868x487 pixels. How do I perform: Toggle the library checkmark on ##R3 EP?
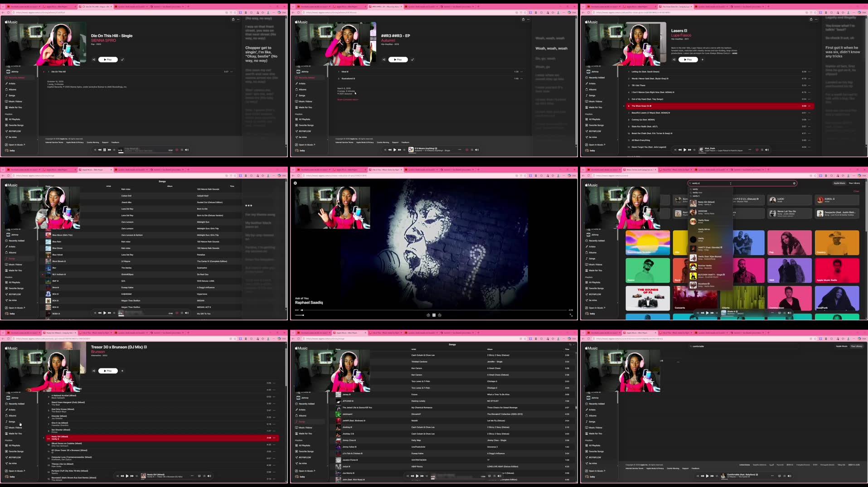[412, 59]
